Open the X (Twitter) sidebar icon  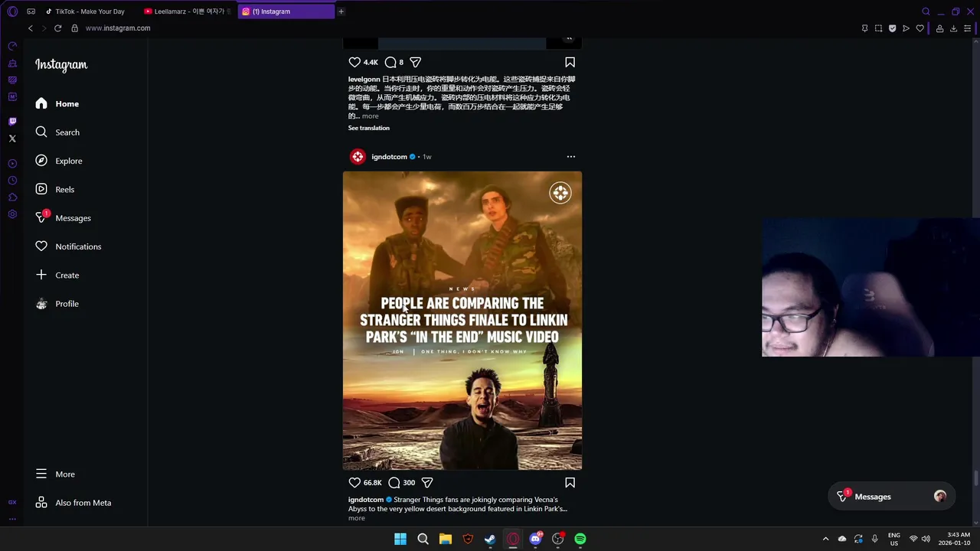click(12, 139)
